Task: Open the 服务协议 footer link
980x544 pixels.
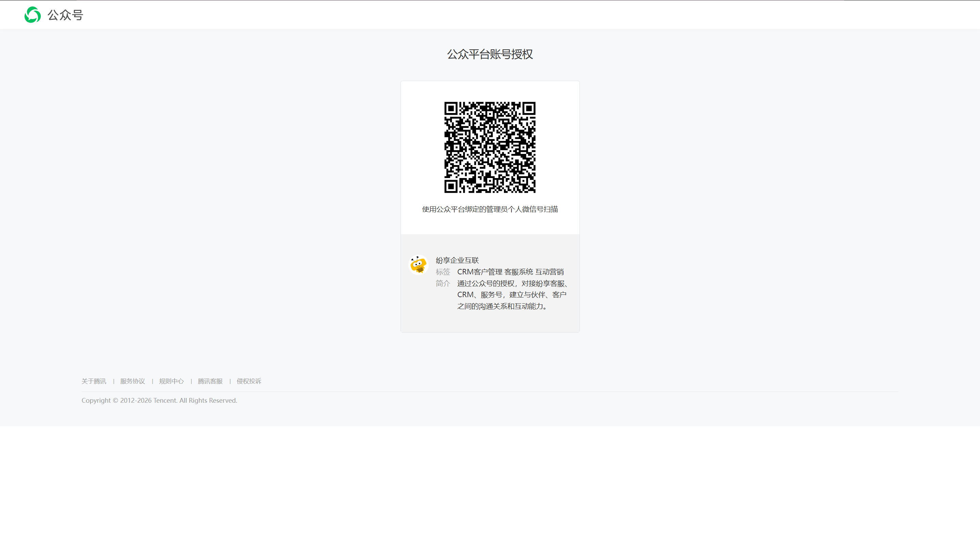Action: (x=133, y=381)
